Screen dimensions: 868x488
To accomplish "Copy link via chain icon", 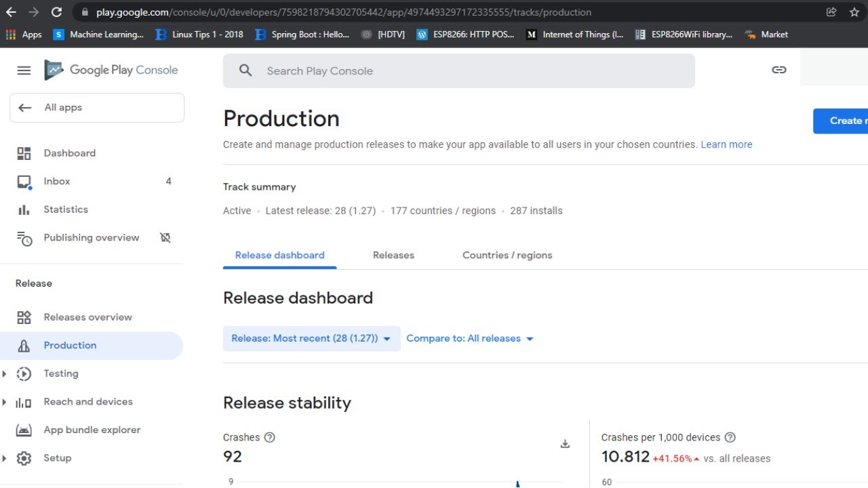I will pyautogui.click(x=779, y=70).
